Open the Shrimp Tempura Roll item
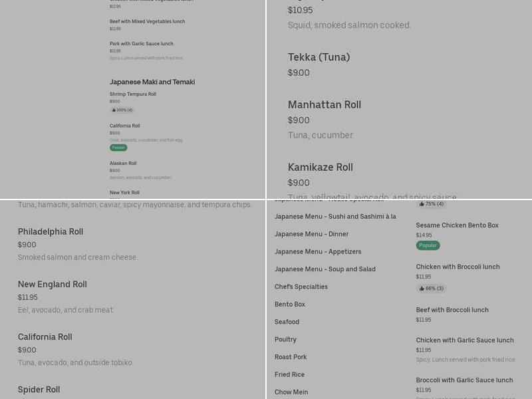Screen dimensions: 532x399 132,94
